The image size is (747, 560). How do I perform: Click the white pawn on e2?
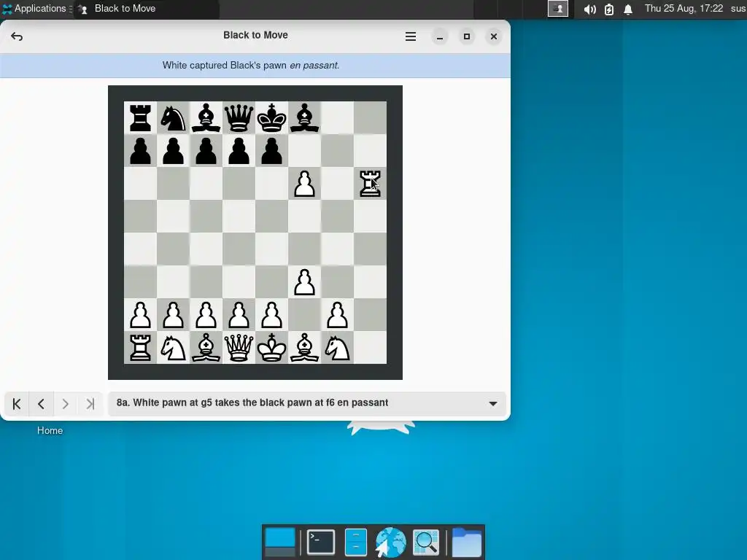pyautogui.click(x=271, y=315)
